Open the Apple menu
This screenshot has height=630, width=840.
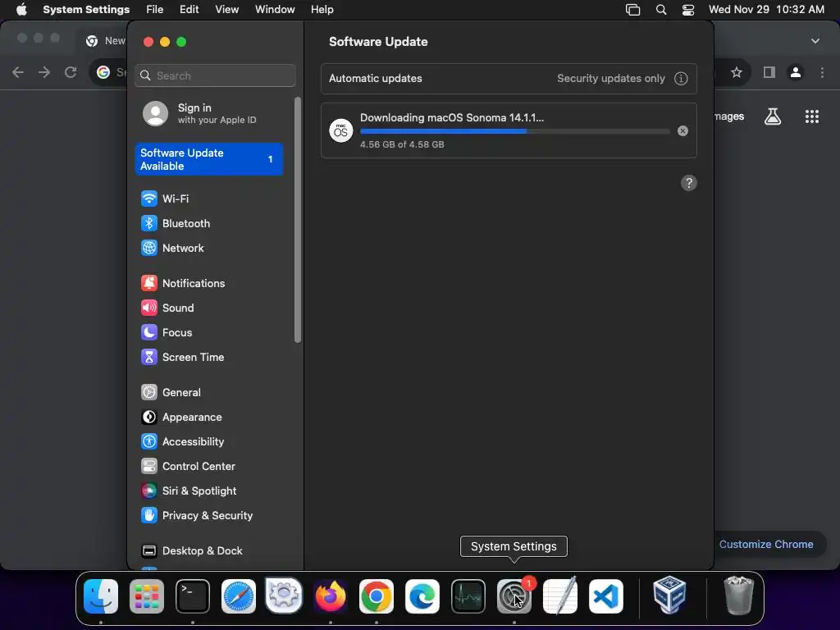(x=21, y=10)
